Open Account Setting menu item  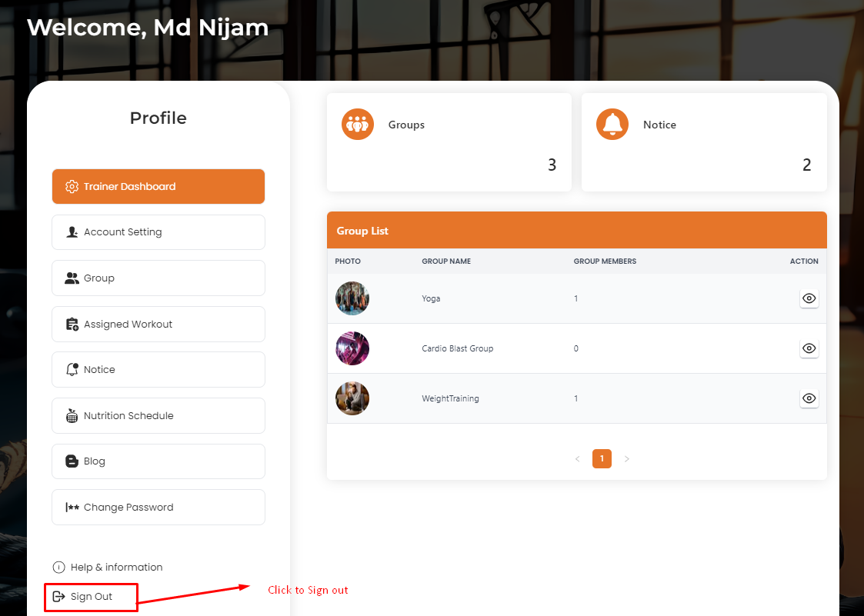[158, 232]
